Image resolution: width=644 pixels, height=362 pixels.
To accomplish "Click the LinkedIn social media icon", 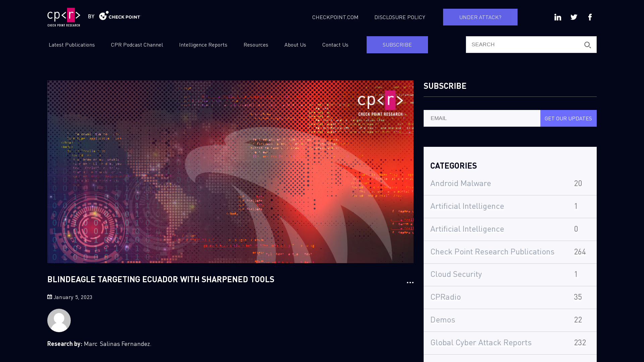I will coord(558,17).
